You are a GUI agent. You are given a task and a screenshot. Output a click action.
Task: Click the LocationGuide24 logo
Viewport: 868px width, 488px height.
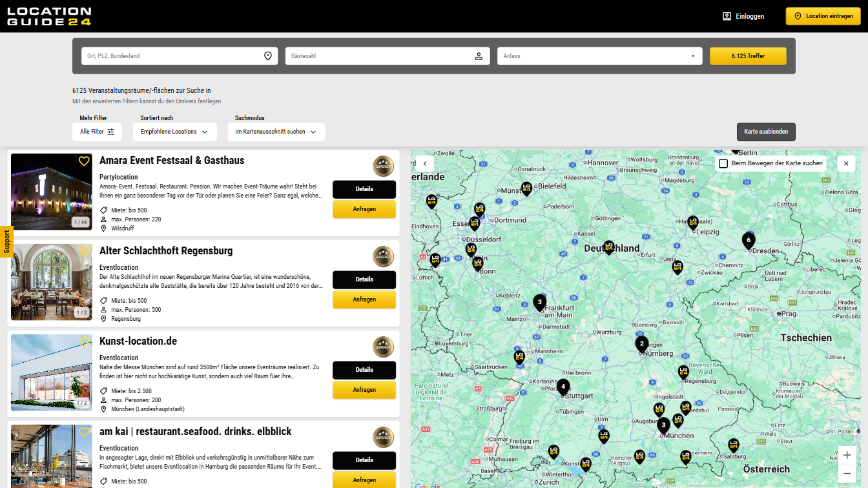tap(49, 16)
